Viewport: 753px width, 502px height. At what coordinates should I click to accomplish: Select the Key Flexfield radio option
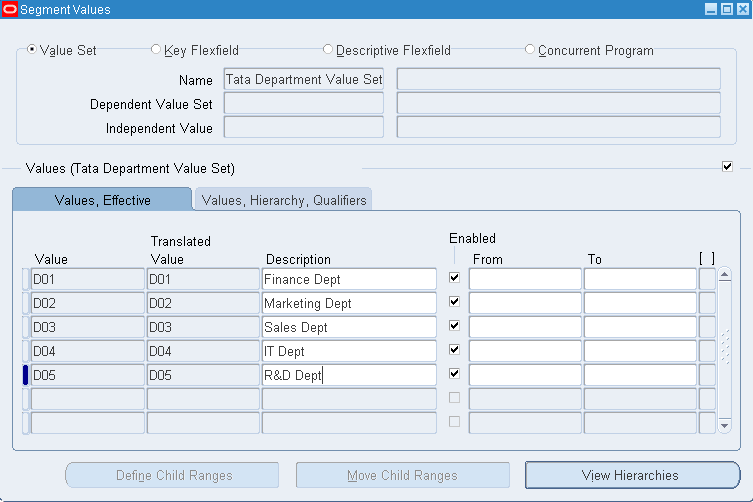pyautogui.click(x=156, y=50)
